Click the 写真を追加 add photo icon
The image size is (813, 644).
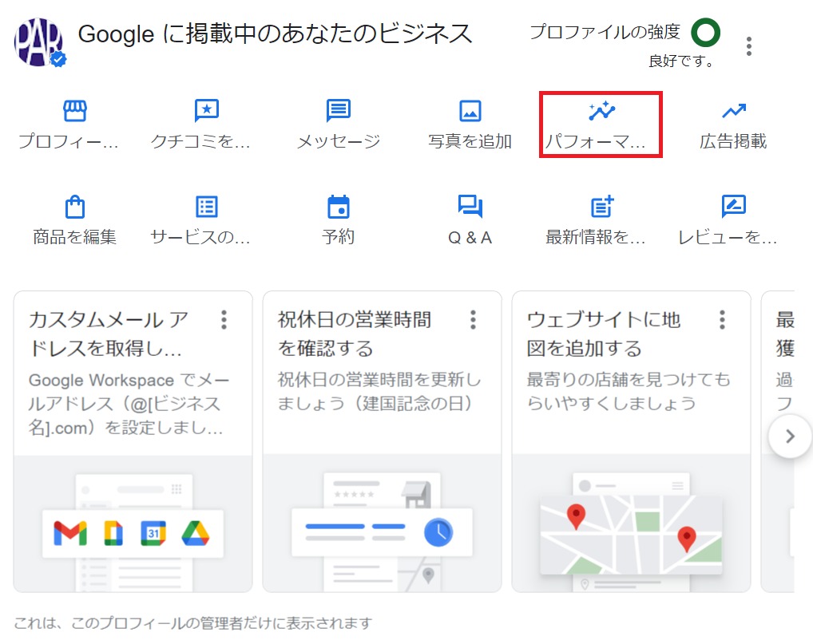coord(470,111)
